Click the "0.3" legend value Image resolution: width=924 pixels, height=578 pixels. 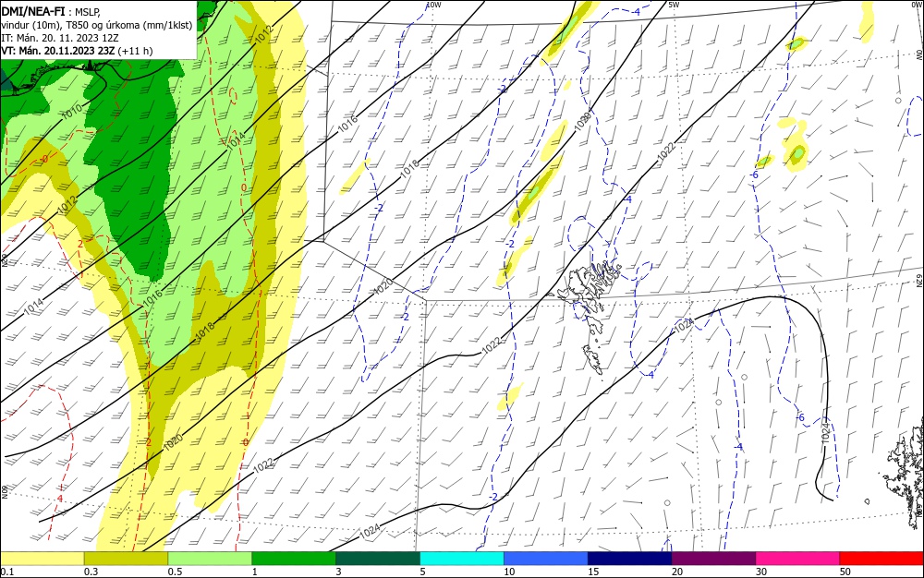[91, 572]
